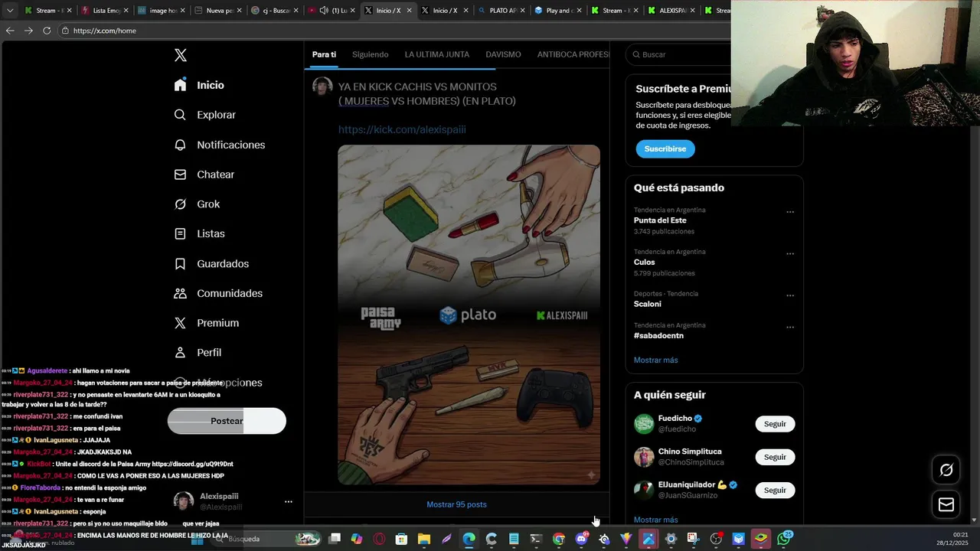Follow Fuedicho with Seguir button
Screen dimensions: 980x551
[x=775, y=424]
